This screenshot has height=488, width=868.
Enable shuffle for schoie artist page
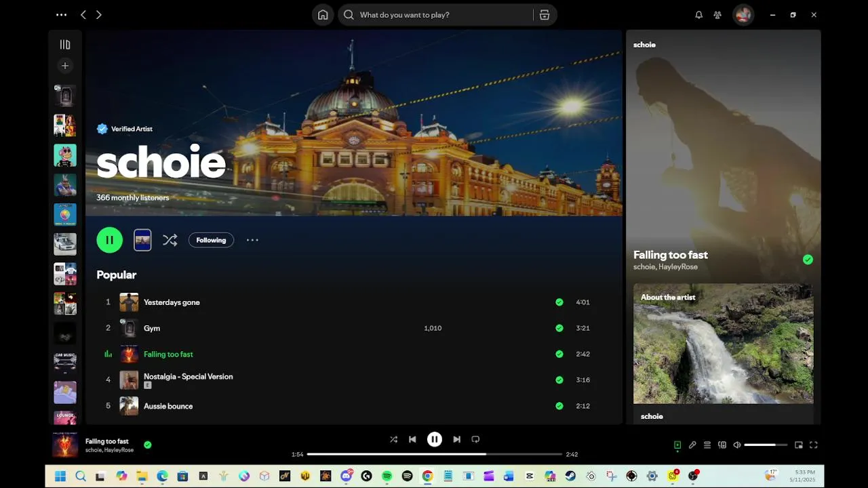170,240
